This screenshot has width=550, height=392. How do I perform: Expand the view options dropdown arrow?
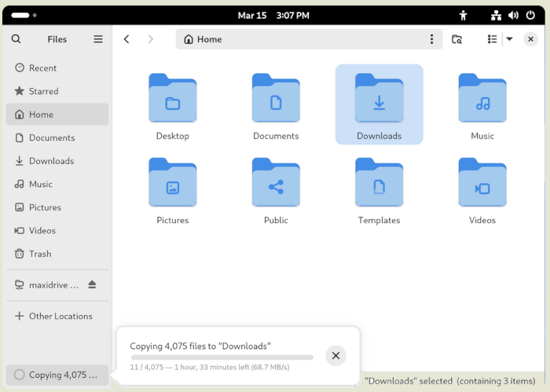click(x=509, y=39)
